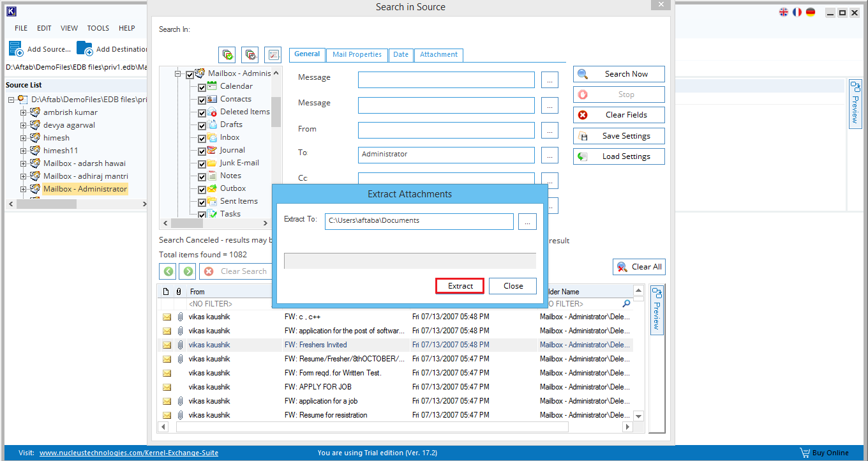The height and width of the screenshot is (461, 868).
Task: Click the attachment paperclip column header icon
Action: 179,291
